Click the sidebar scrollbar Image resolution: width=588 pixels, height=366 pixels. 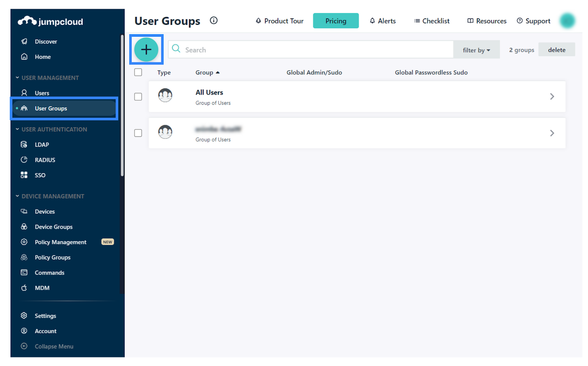pyautogui.click(x=122, y=105)
